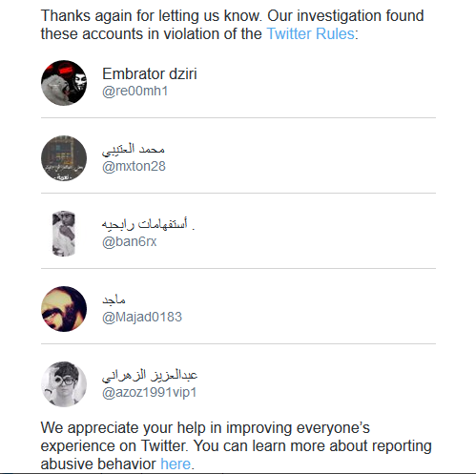Open the avatar for @mxton28

point(64,158)
